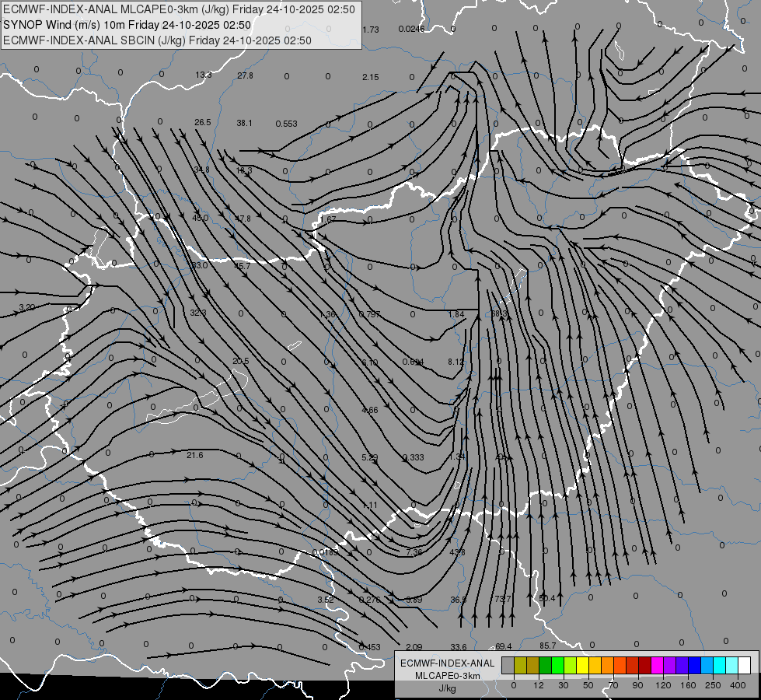Click the map value 13.3
Viewport: 761px width, 700px height.
point(204,75)
